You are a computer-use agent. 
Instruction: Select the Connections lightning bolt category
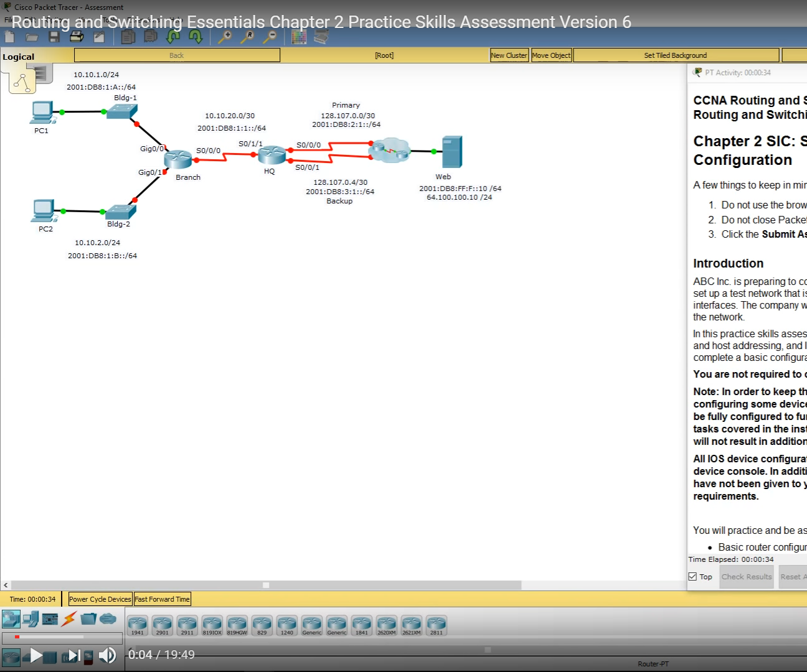pos(67,618)
